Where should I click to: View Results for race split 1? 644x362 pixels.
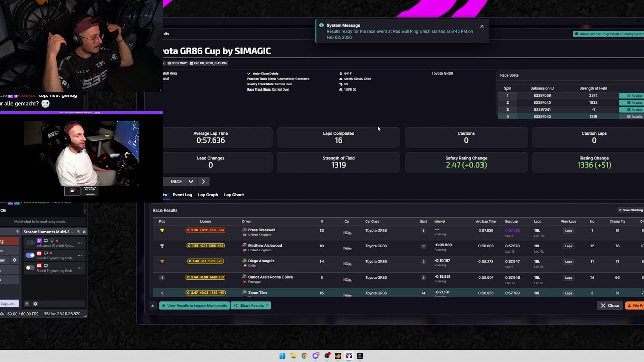[x=632, y=96]
